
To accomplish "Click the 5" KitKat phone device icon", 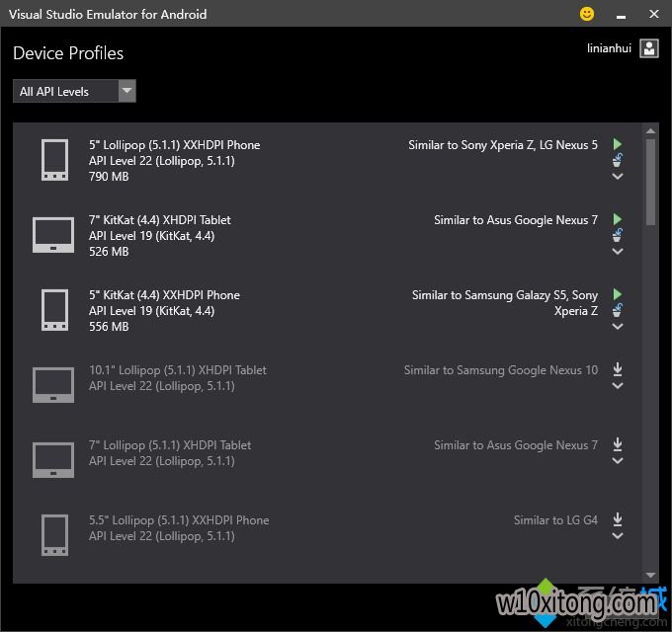I will [54, 310].
